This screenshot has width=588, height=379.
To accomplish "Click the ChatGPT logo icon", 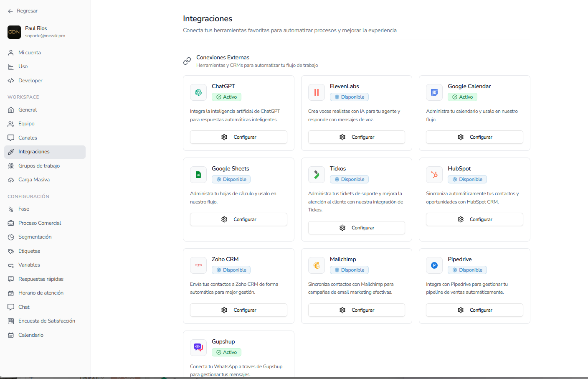I will pos(198,92).
